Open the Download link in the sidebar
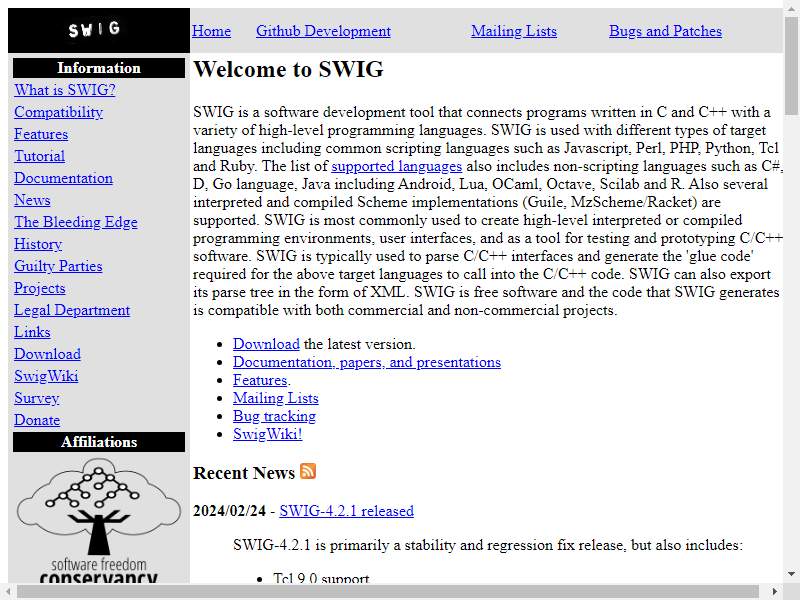The width and height of the screenshot is (800, 600). click(x=47, y=354)
